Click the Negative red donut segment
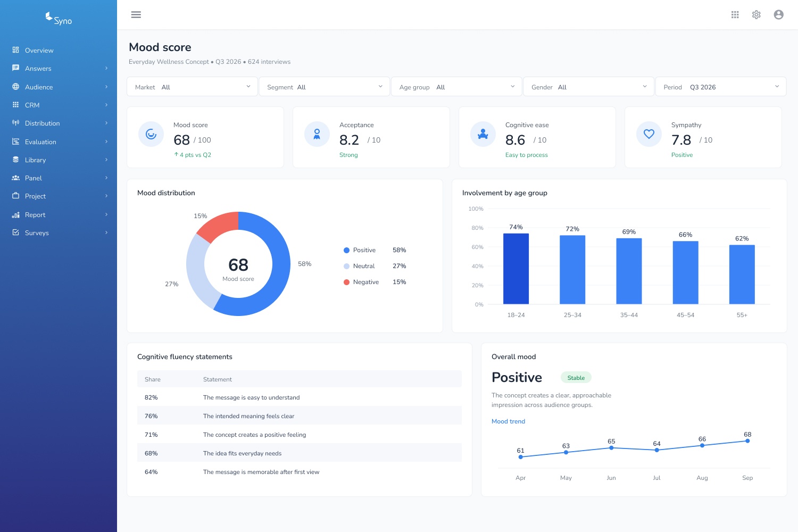Image resolution: width=798 pixels, height=532 pixels. 220,226
